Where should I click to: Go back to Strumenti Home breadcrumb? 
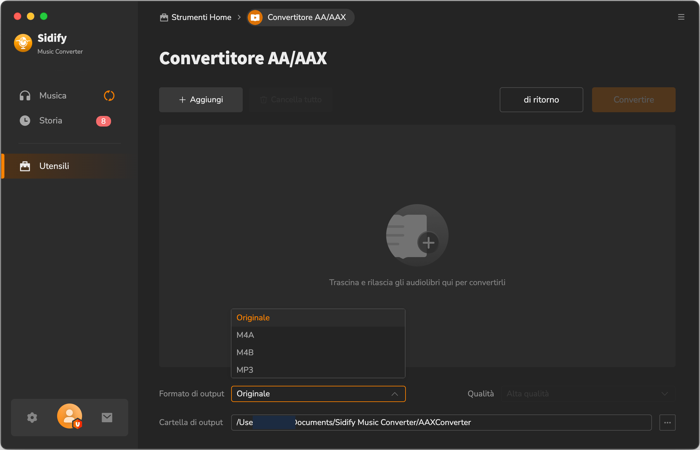(196, 17)
